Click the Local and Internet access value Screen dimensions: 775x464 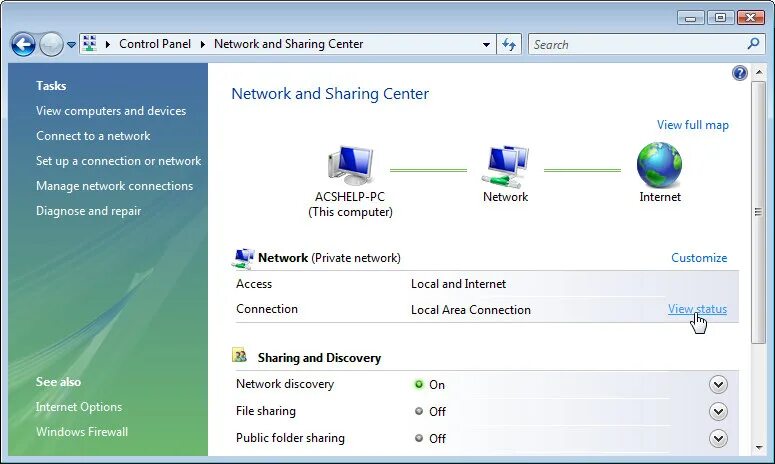458,284
